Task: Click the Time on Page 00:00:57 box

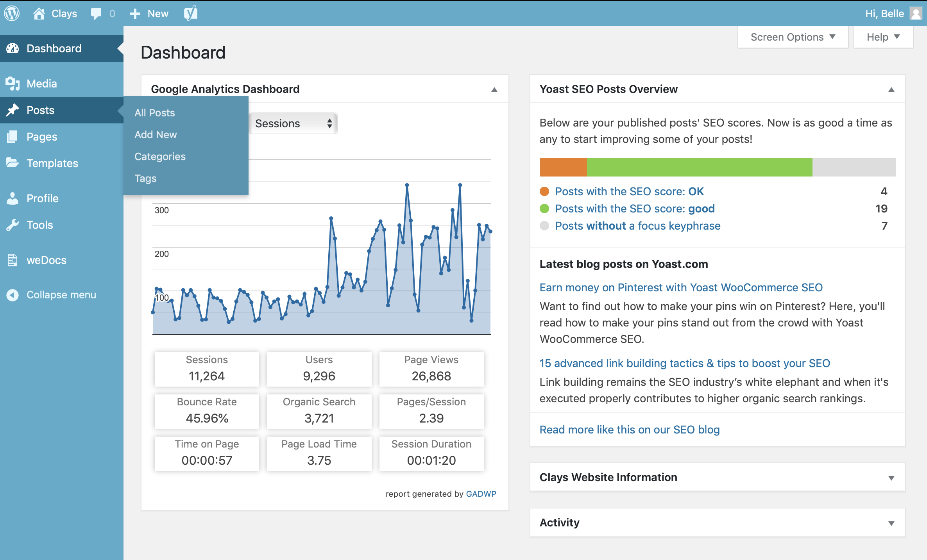Action: click(207, 453)
